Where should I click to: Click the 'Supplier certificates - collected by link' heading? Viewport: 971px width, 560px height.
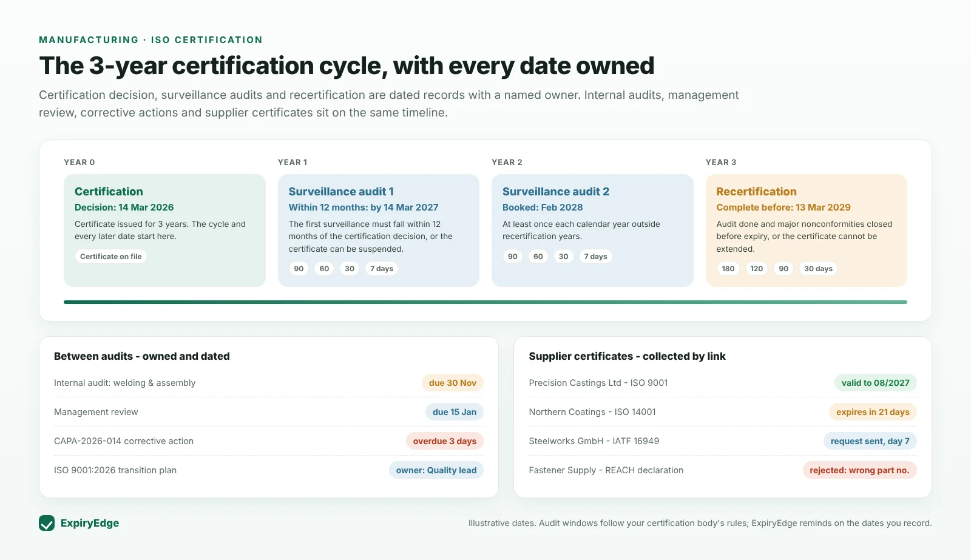click(627, 356)
